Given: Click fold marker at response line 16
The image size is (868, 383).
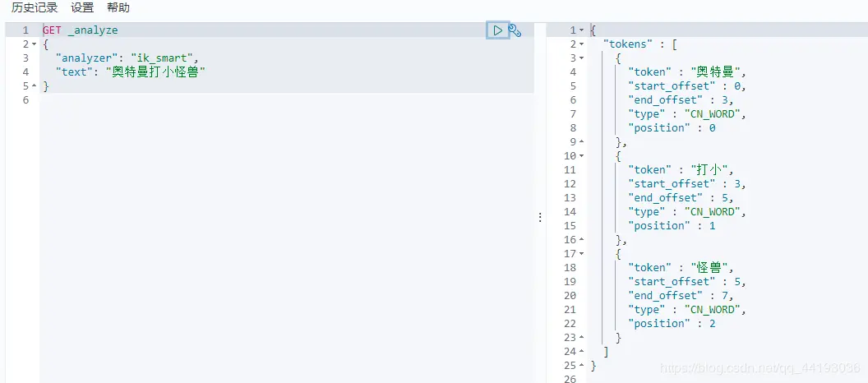Looking at the screenshot, I should point(581,240).
